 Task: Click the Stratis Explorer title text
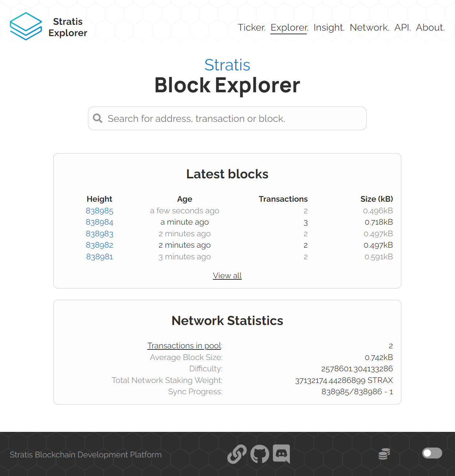click(68, 27)
